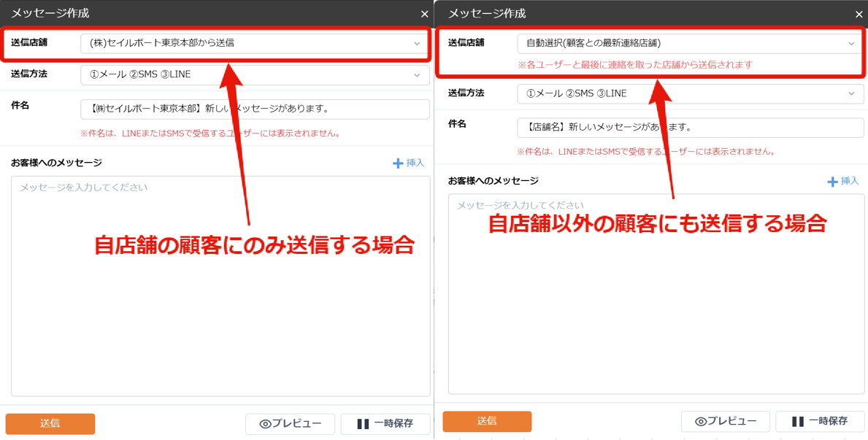
Task: Open 送信方法 dropdown in left message dialog
Action: 255,74
